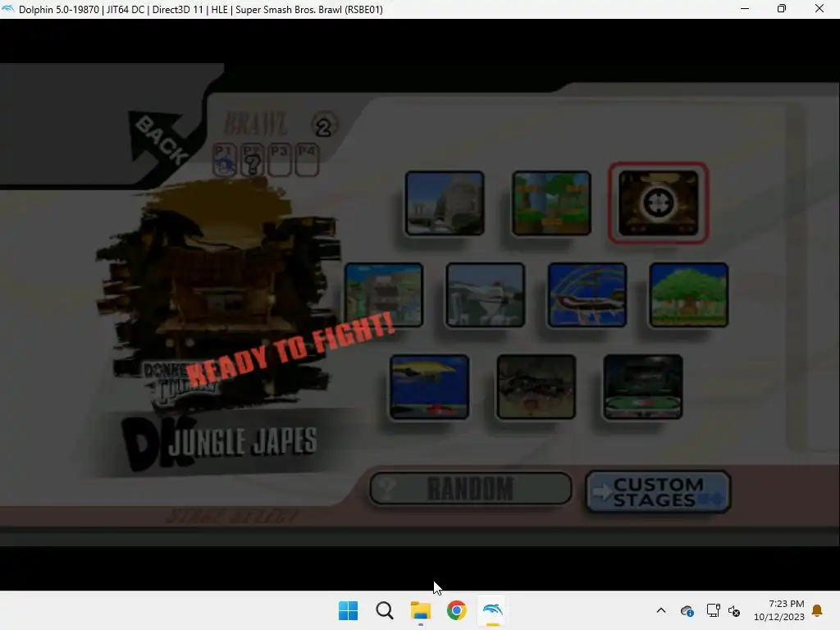
Task: Choose the Pokemon Stadium green field thumbnail
Action: coord(643,387)
